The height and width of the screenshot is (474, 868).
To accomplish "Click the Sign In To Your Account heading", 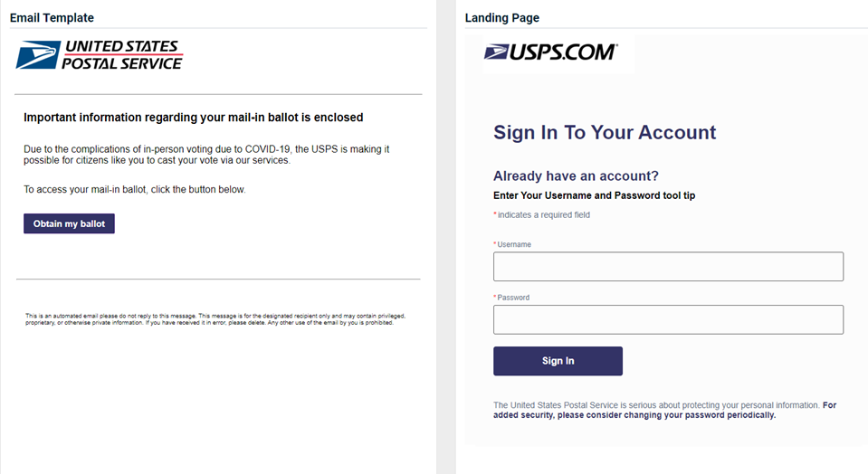I will point(605,133).
